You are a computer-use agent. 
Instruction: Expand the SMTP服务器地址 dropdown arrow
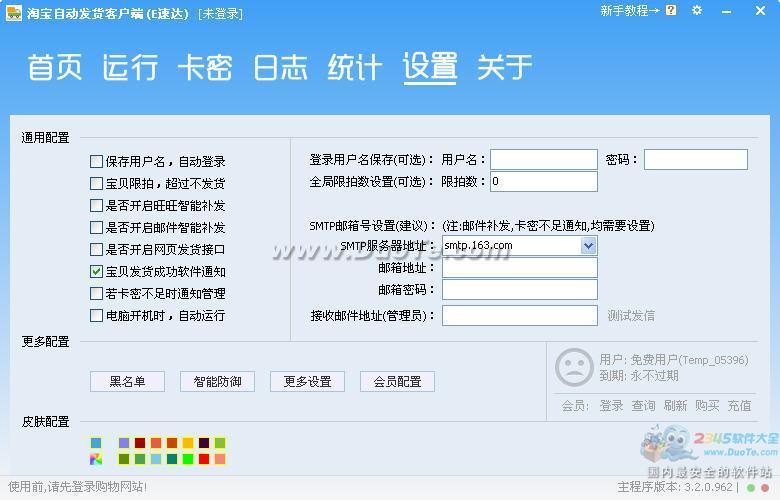pyautogui.click(x=588, y=246)
